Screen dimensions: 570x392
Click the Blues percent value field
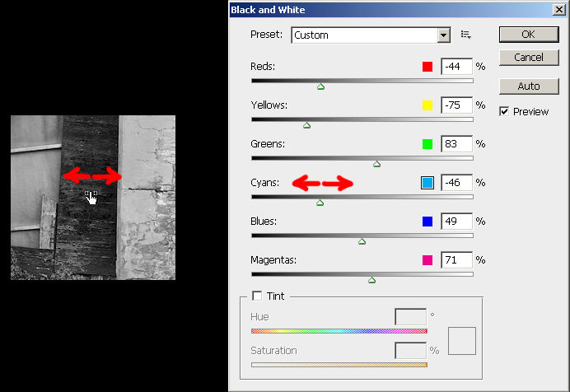(x=456, y=222)
